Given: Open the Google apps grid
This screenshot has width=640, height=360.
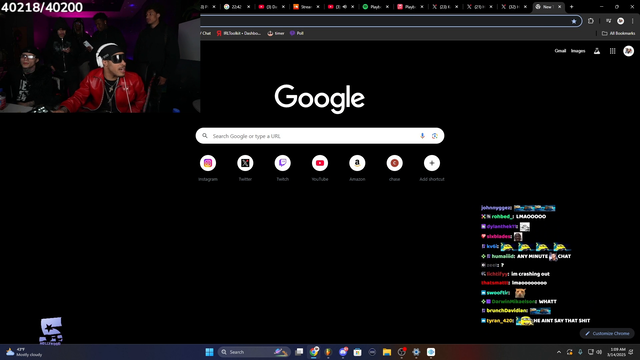Looking at the screenshot, I should click(x=613, y=51).
